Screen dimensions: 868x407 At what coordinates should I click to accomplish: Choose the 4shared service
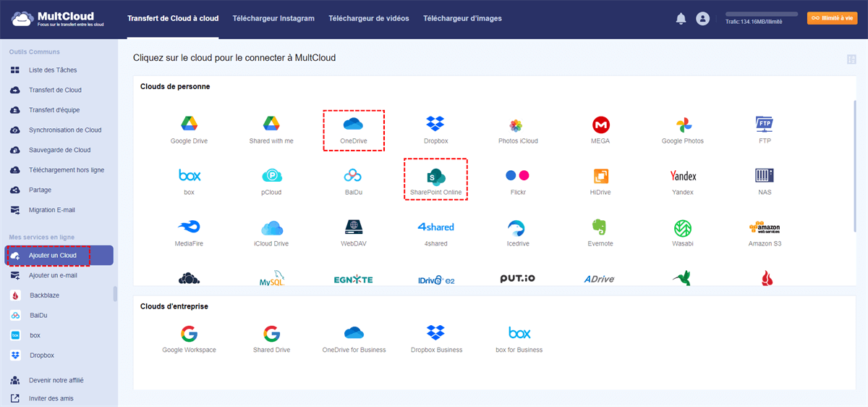[435, 227]
